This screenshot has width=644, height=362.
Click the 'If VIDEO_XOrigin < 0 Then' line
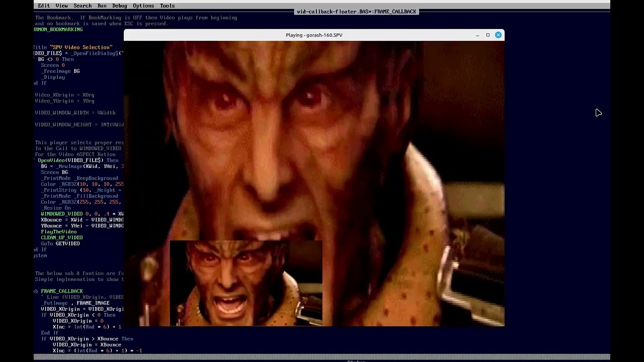[78, 315]
